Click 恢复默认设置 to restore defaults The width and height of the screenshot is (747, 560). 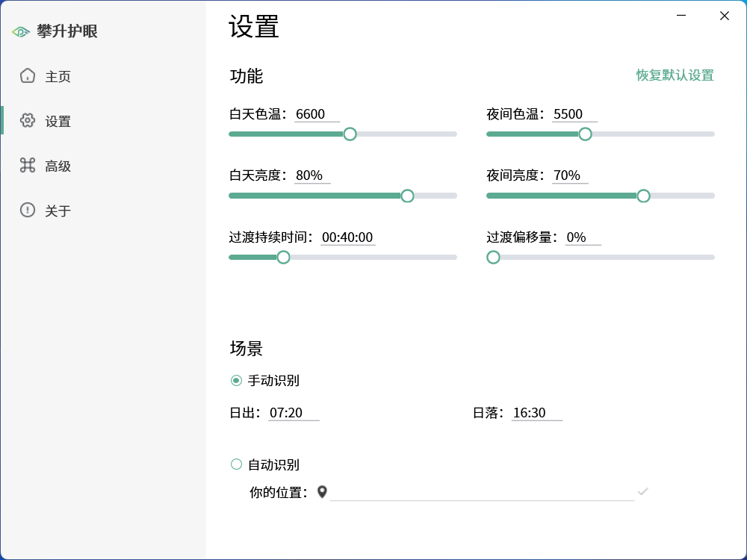click(675, 75)
